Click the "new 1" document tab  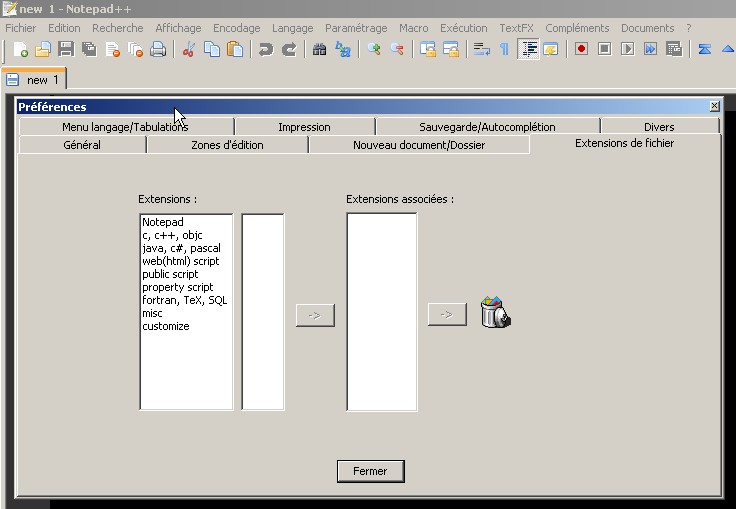[34, 79]
